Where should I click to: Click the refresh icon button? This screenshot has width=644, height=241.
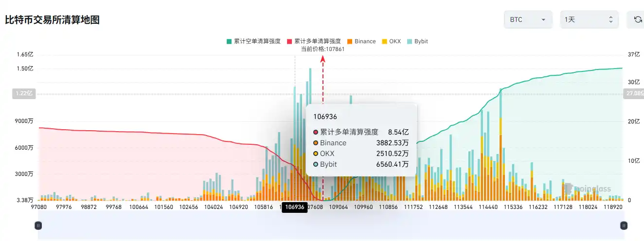tap(638, 20)
